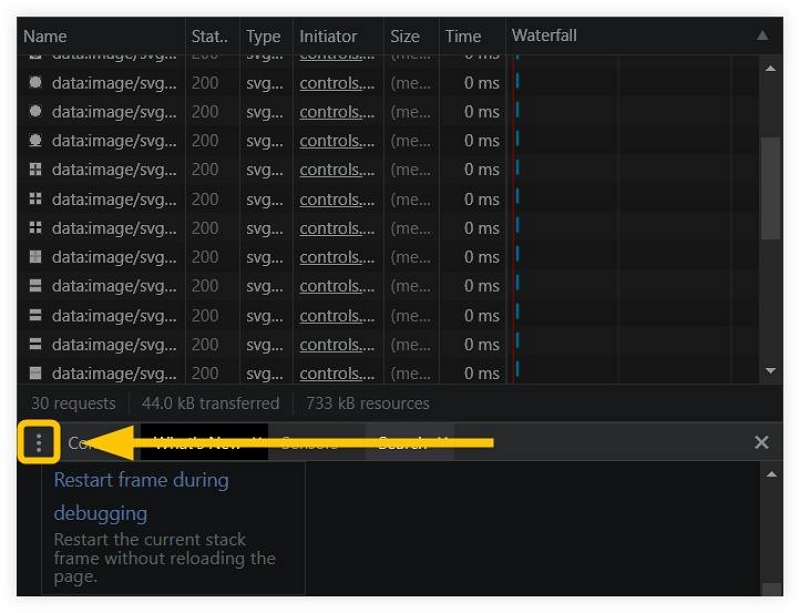This screenshot has height=613, width=800.
Task: Click the Restart the current stack frame description
Action: click(164, 558)
